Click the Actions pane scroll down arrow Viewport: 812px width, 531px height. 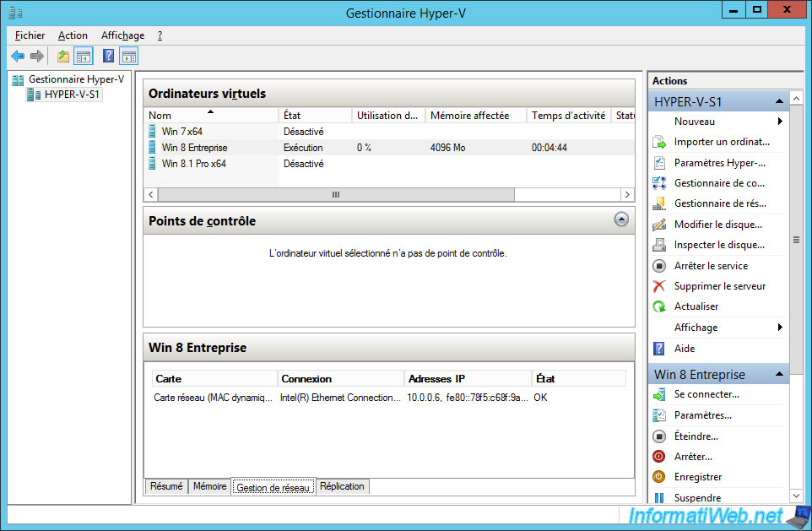pyautogui.click(x=796, y=496)
